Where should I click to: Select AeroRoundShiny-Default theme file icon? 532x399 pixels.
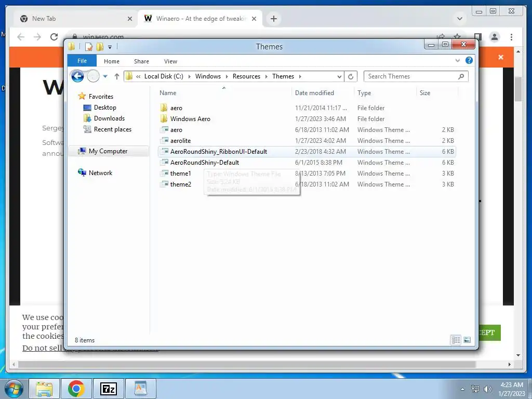pyautogui.click(x=164, y=162)
